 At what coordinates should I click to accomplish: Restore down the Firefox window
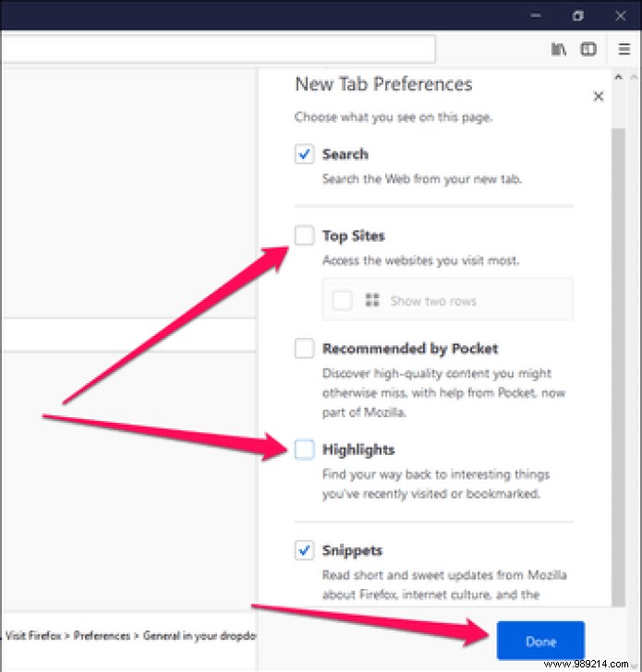click(x=577, y=16)
